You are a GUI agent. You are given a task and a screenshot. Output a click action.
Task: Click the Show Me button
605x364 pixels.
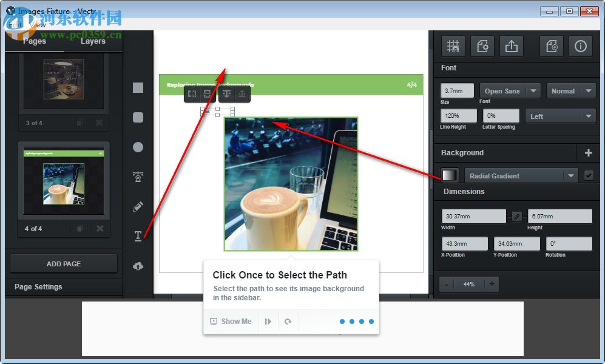(x=231, y=321)
